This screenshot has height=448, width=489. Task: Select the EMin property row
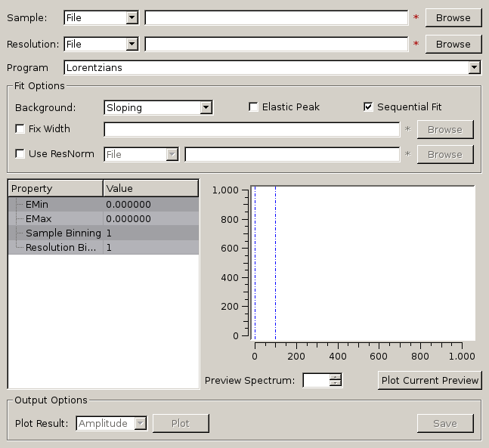click(x=55, y=205)
